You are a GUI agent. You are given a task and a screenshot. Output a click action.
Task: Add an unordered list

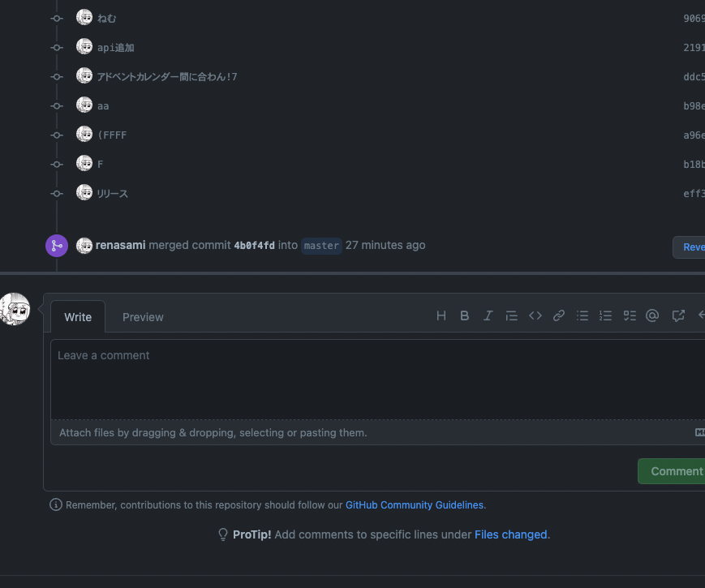click(x=582, y=315)
